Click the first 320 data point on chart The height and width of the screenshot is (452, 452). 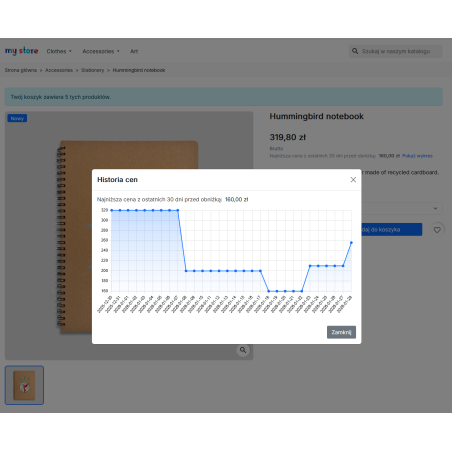112,210
